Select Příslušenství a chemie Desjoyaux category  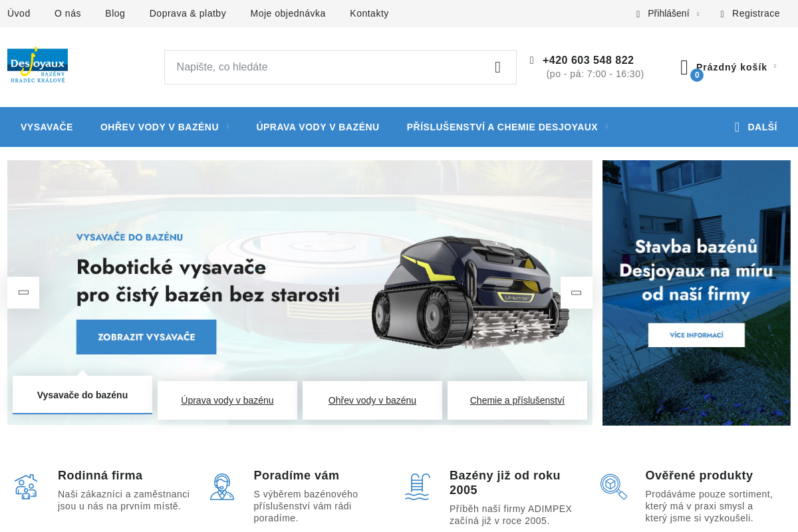point(502,127)
